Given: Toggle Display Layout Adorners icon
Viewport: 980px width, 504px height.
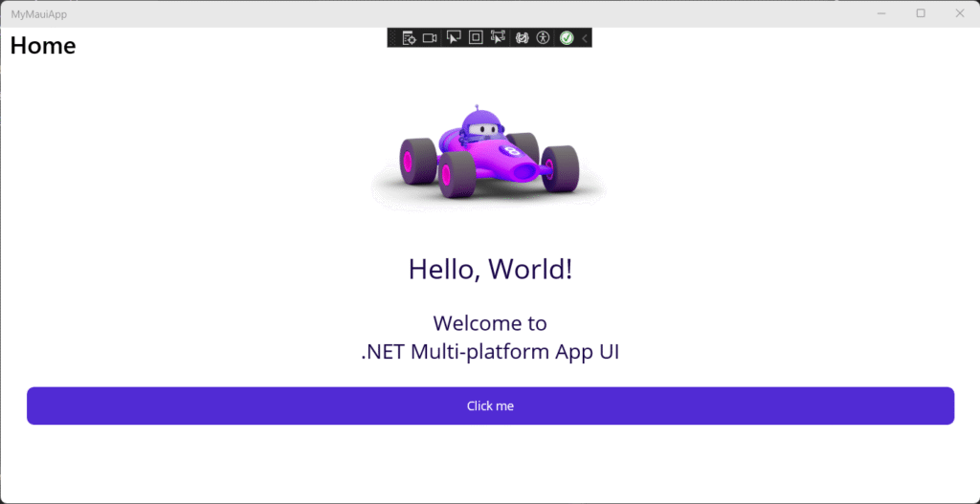Looking at the screenshot, I should tap(476, 38).
